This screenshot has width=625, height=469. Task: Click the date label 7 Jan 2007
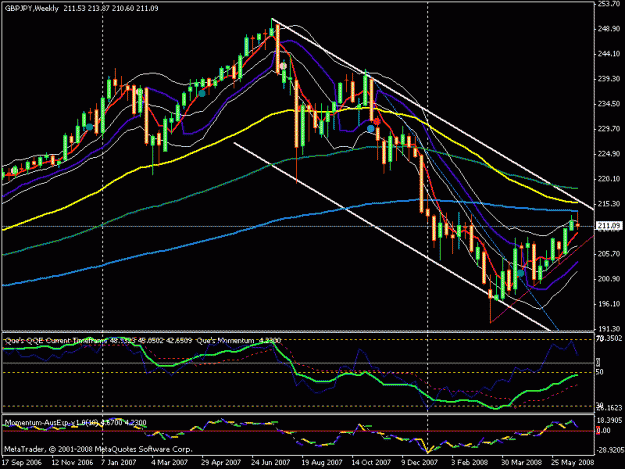coord(118,463)
